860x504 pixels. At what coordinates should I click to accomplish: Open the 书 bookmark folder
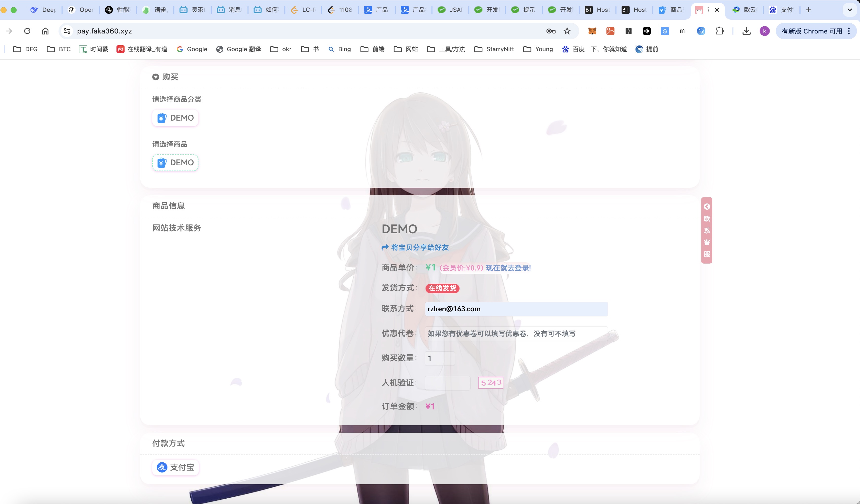point(310,49)
